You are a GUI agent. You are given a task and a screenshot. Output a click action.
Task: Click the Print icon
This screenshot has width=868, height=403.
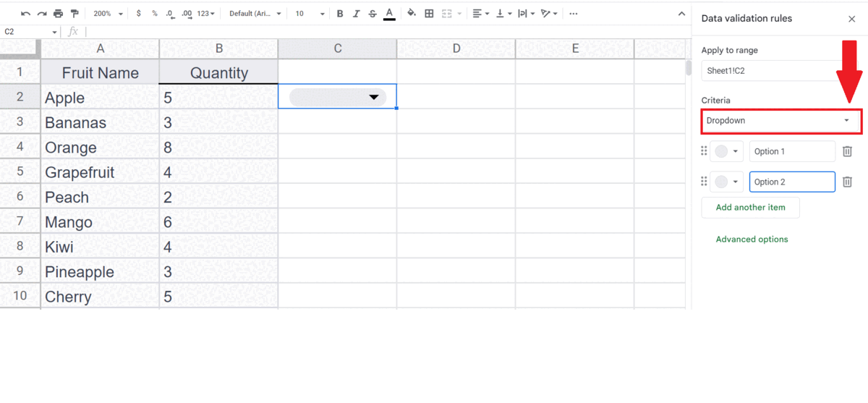(x=58, y=14)
